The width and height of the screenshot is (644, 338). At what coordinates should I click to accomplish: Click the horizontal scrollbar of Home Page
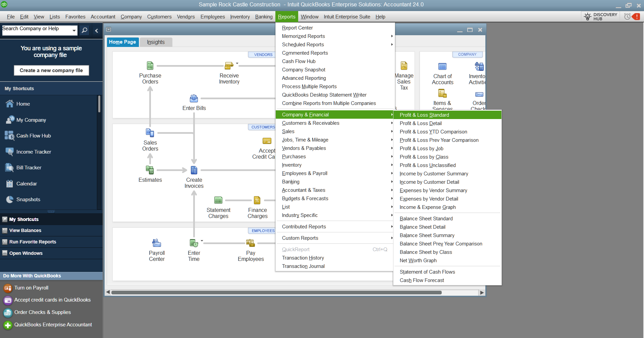(276, 292)
